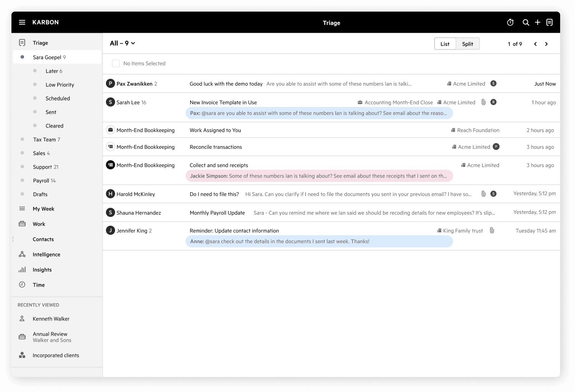Click the plus icon to add new
The height and width of the screenshot is (392, 575).
point(538,22)
